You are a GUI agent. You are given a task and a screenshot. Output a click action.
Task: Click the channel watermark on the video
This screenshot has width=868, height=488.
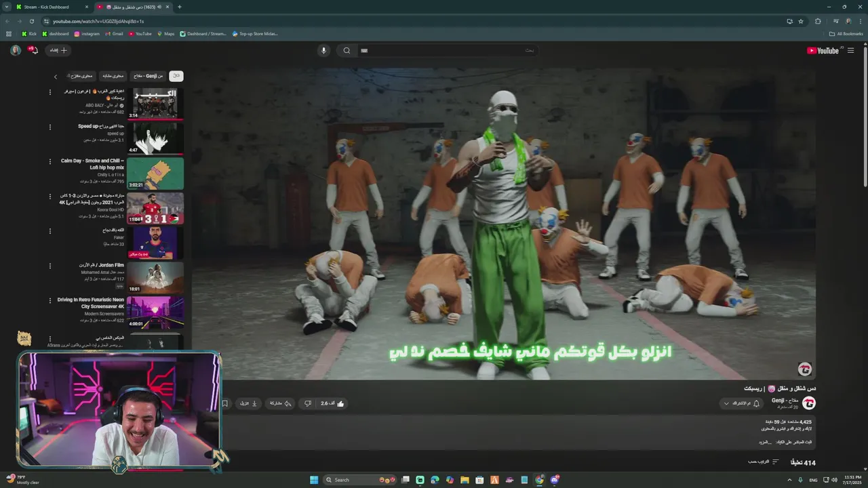[x=805, y=369]
